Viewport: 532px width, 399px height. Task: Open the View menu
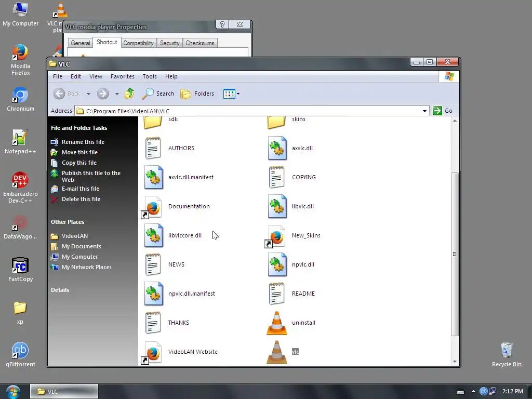coord(96,76)
